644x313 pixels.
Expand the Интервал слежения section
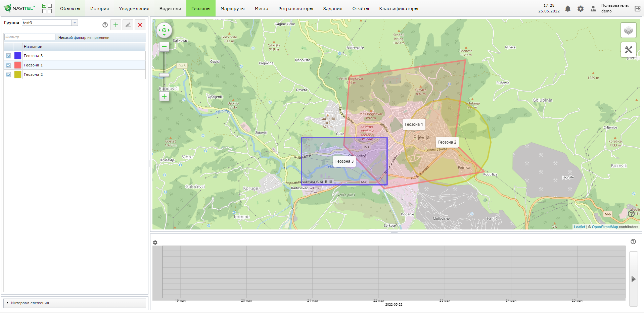(30, 303)
